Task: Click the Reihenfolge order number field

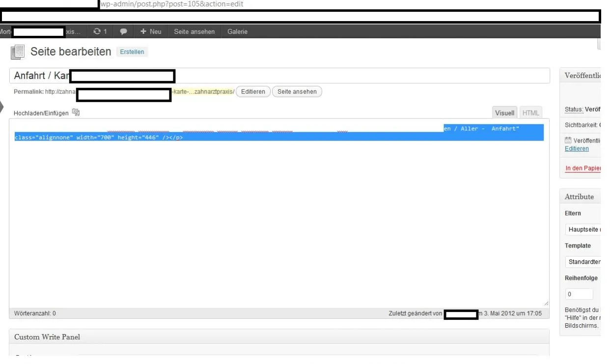Action: (579, 294)
